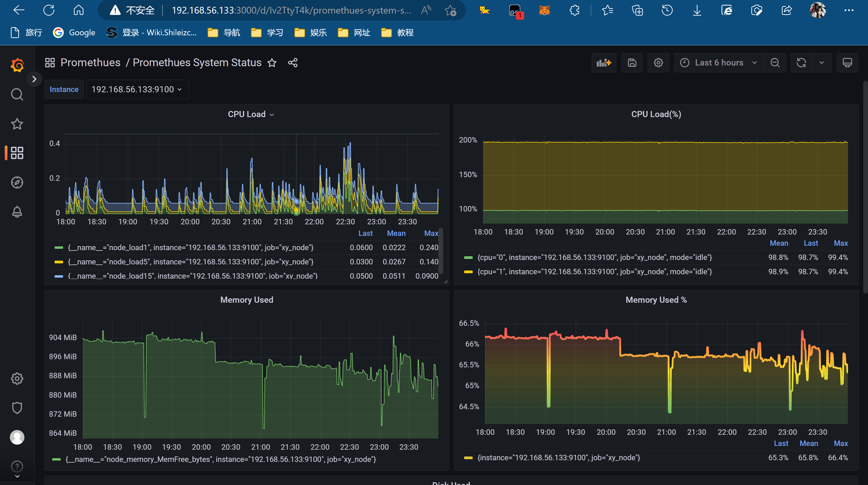The image size is (868, 485).
Task: Toggle node_load1 series in legend
Action: click(x=191, y=248)
